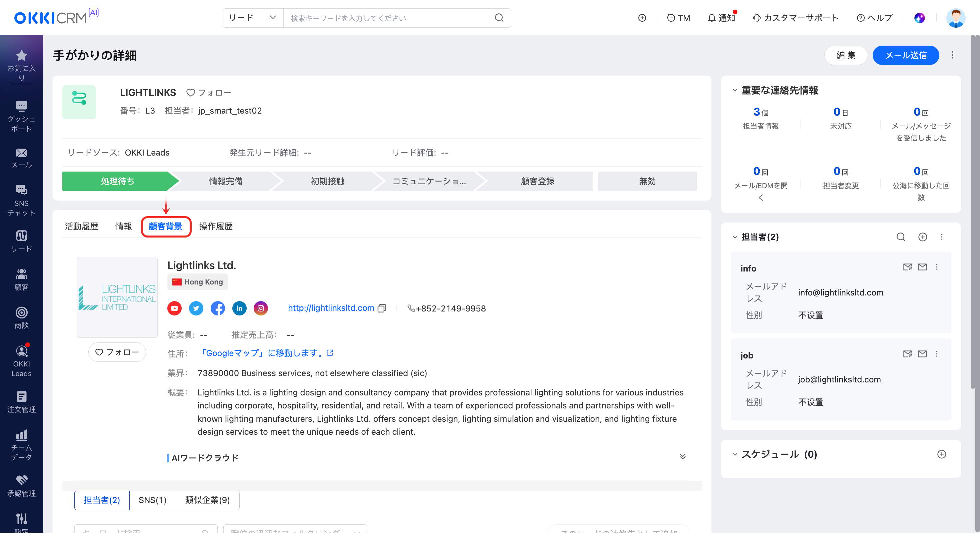
Task: Open the TM timer in the top bar
Action: (x=679, y=18)
